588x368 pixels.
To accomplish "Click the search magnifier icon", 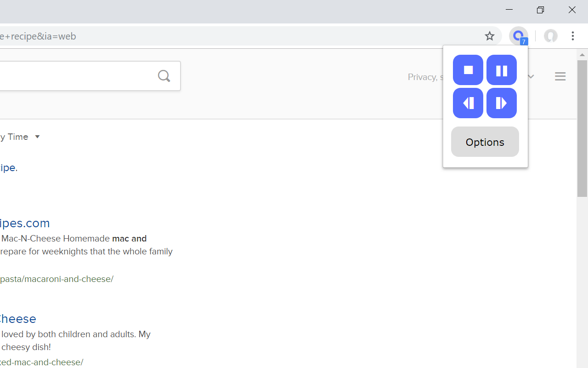I will point(164,76).
